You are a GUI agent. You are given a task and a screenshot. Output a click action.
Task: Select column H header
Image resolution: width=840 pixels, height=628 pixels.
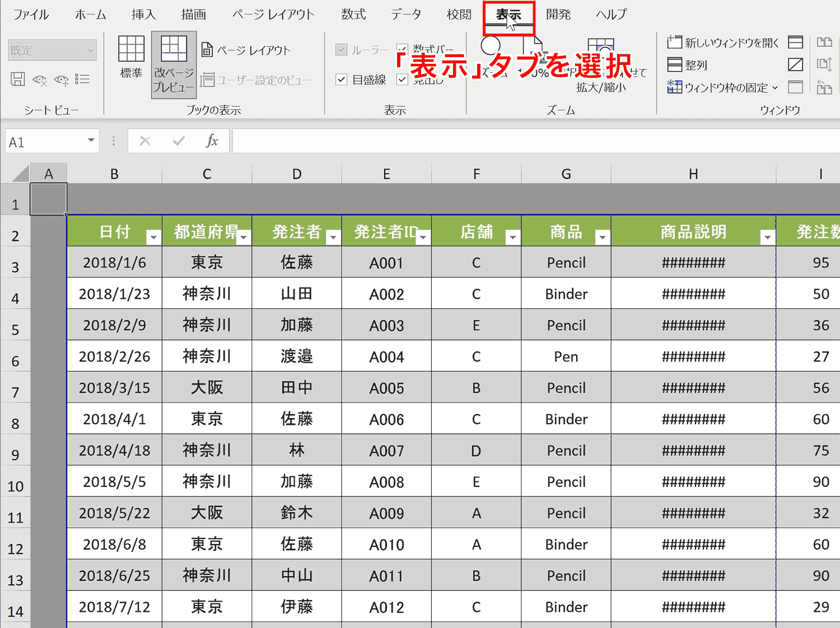[693, 174]
